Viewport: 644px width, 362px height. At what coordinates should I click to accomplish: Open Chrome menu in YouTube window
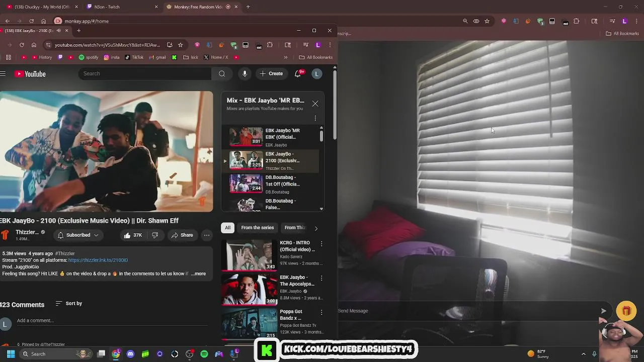tap(330, 45)
